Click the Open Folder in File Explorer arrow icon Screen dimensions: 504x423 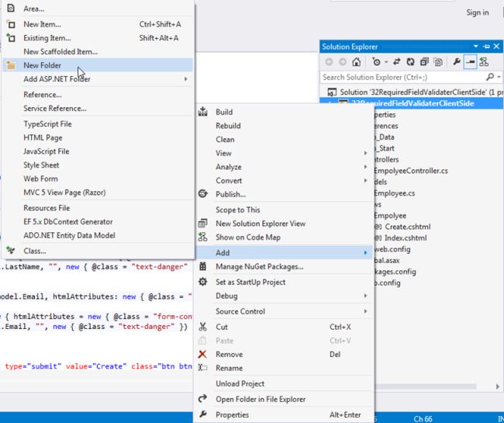(202, 399)
